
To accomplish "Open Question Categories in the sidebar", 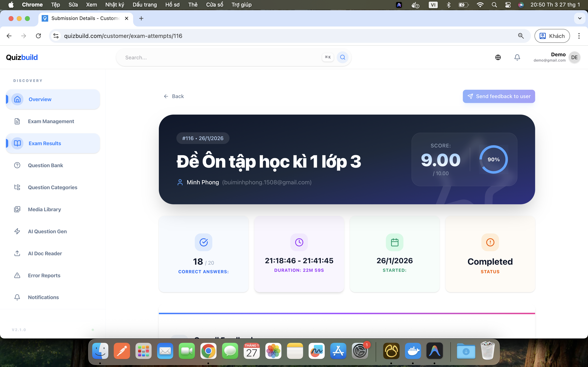I will click(x=17, y=187).
